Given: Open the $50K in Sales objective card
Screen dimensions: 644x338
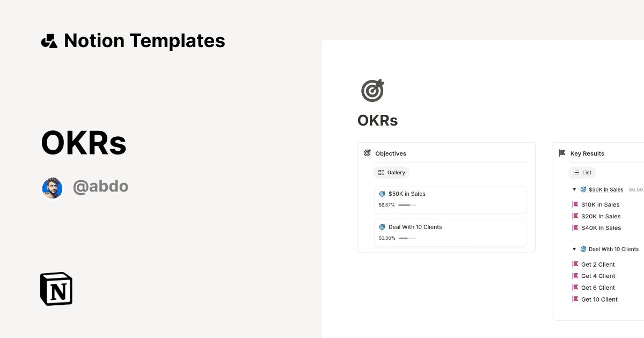Looking at the screenshot, I should [406, 194].
